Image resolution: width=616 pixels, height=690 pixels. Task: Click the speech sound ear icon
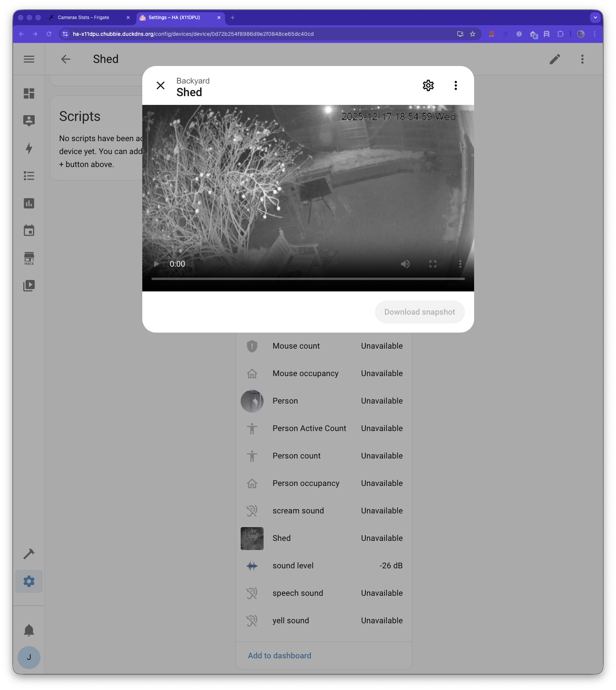tap(252, 593)
